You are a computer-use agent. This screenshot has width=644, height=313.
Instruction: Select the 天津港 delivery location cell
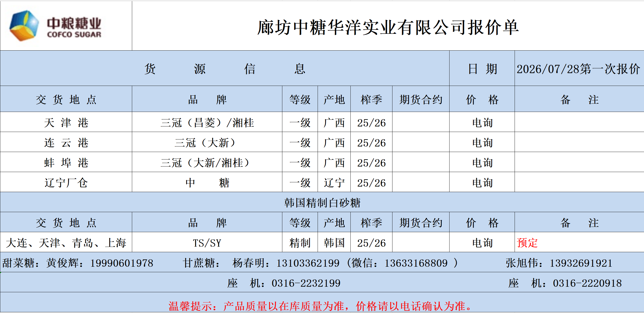point(66,122)
